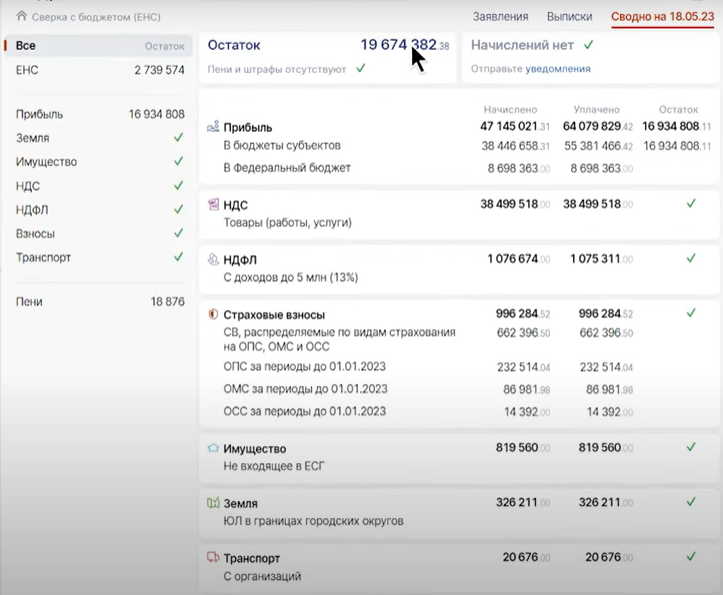Open НДФЛ in the left sidebar
Viewport: 723px width, 595px height.
[98, 210]
